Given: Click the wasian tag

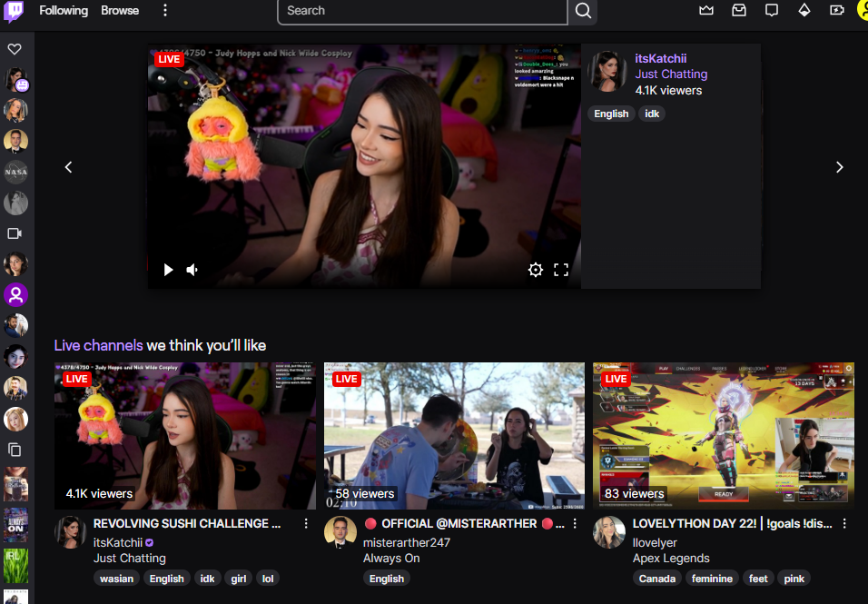Looking at the screenshot, I should click(x=116, y=579).
